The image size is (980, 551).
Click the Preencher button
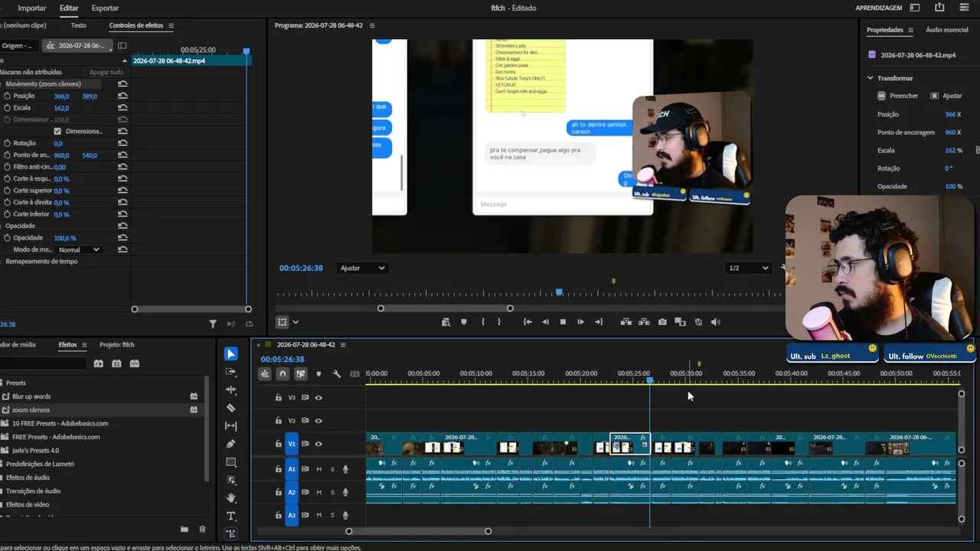click(x=897, y=96)
